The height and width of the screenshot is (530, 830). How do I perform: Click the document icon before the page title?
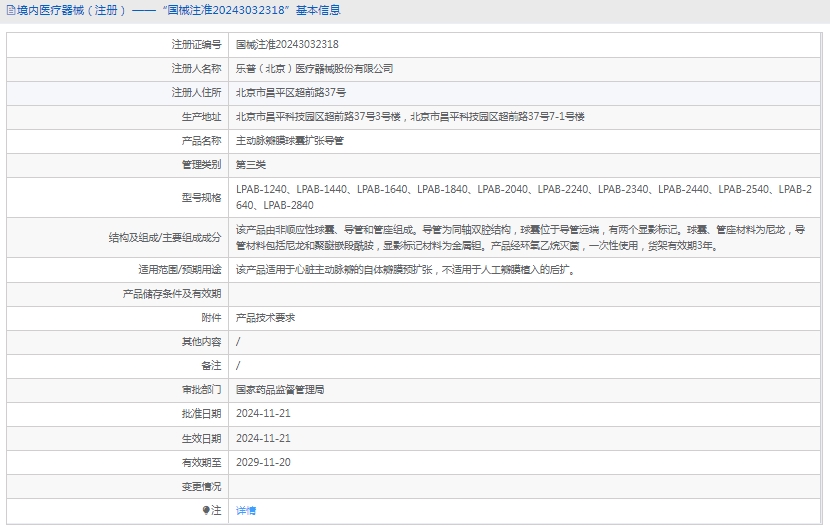point(10,11)
